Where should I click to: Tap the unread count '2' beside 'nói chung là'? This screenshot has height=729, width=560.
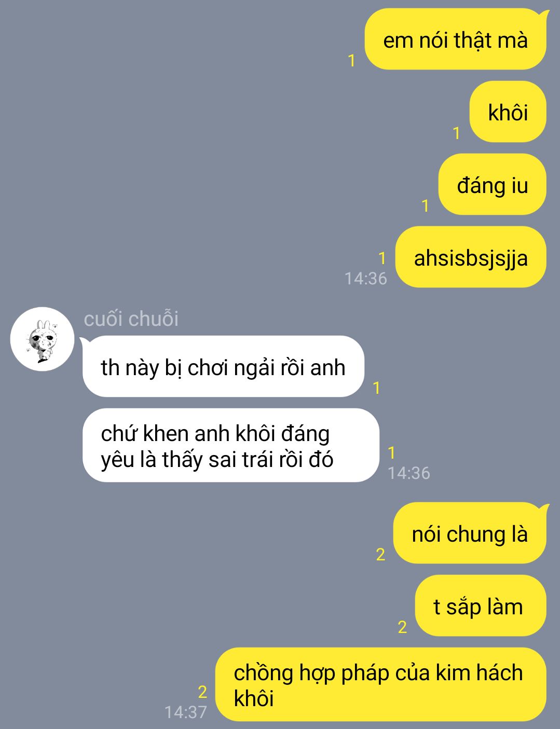point(380,555)
